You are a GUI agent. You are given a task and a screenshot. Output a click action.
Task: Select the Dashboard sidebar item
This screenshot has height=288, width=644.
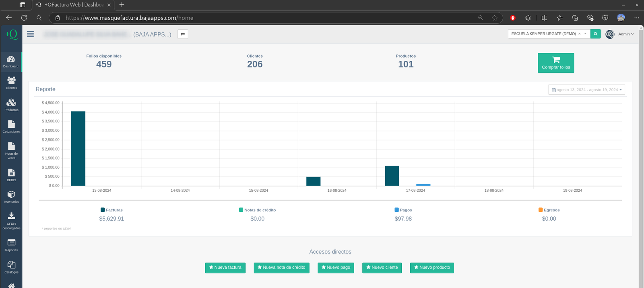[x=11, y=62]
